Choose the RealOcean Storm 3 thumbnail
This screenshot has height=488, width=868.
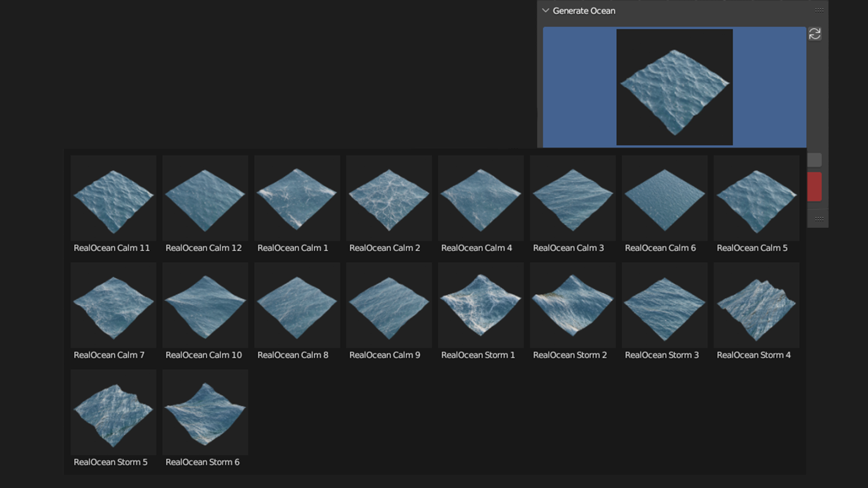[665, 305]
